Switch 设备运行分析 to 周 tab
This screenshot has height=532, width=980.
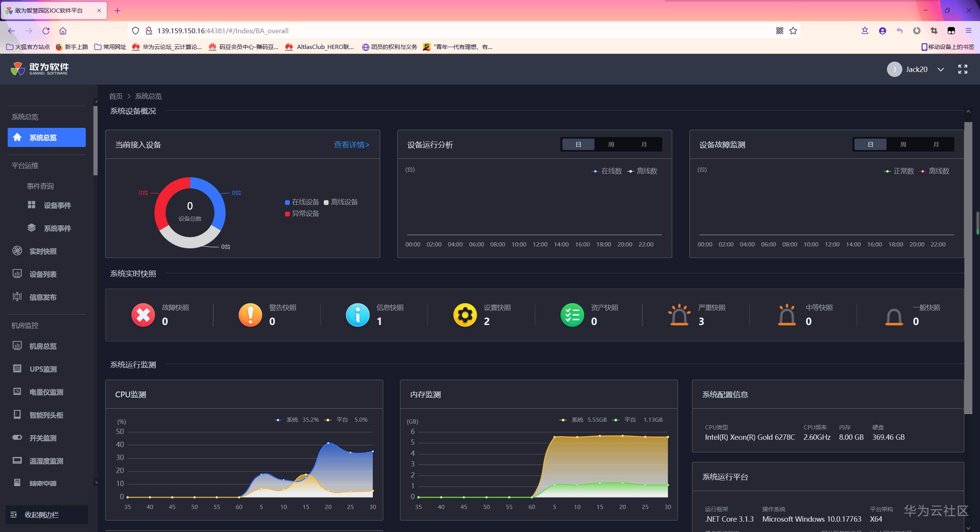[611, 144]
